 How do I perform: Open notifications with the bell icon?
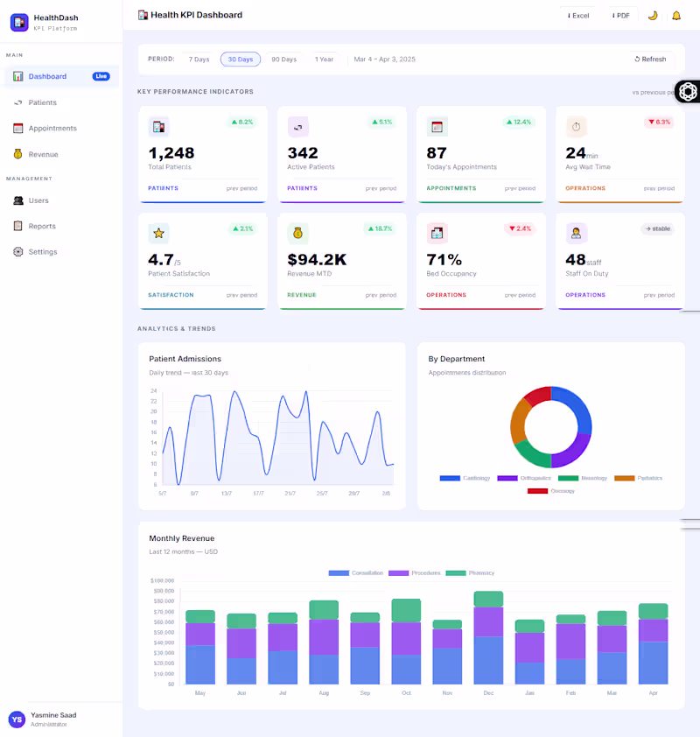tap(676, 16)
